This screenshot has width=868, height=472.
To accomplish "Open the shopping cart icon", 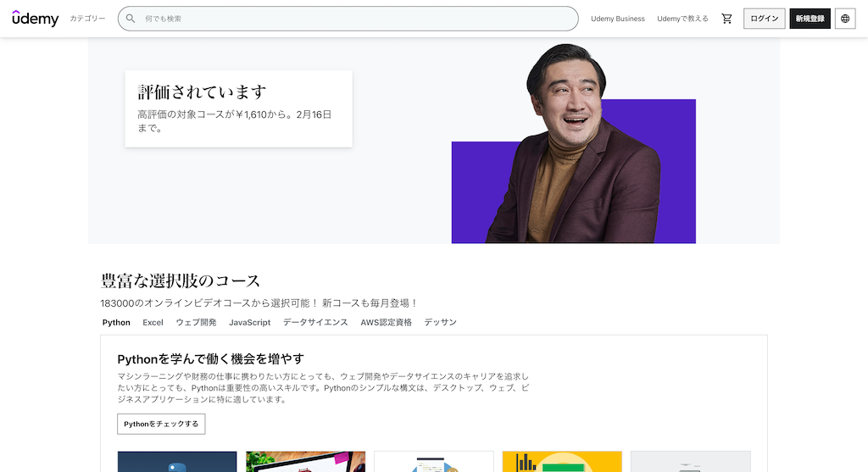I will click(x=726, y=19).
